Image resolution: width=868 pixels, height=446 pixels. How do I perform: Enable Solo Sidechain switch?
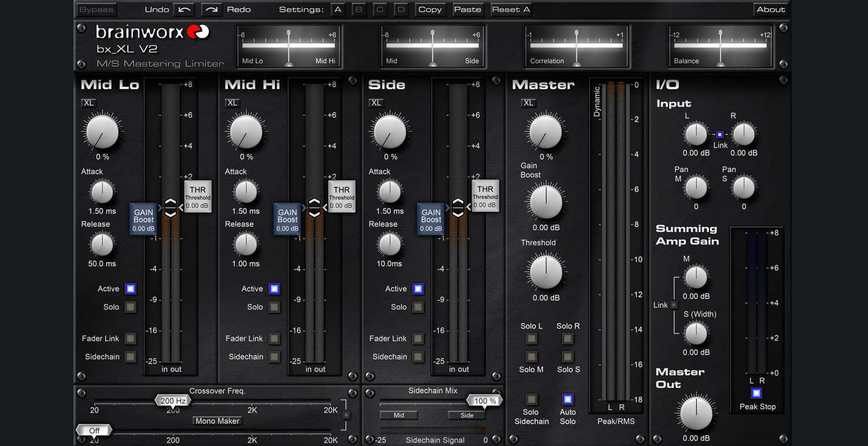531,399
